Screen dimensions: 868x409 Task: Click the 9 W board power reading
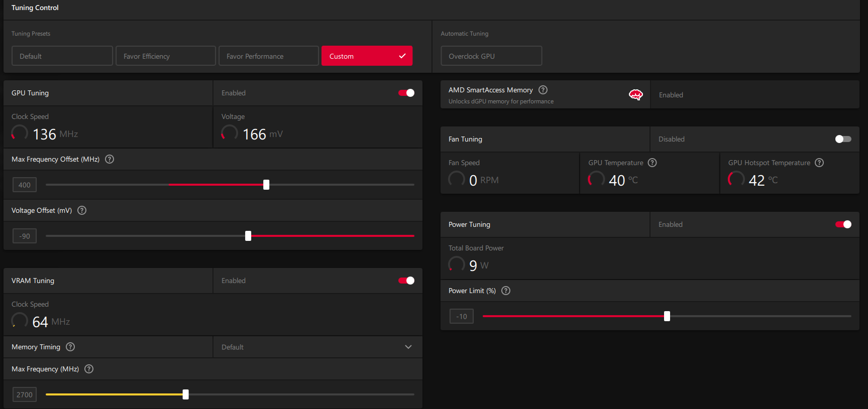(x=479, y=265)
